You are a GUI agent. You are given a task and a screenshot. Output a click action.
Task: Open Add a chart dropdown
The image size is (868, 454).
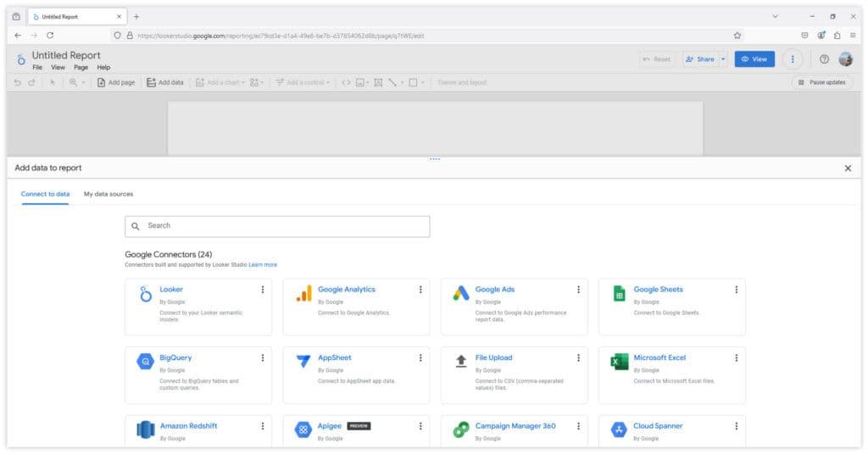pos(220,82)
